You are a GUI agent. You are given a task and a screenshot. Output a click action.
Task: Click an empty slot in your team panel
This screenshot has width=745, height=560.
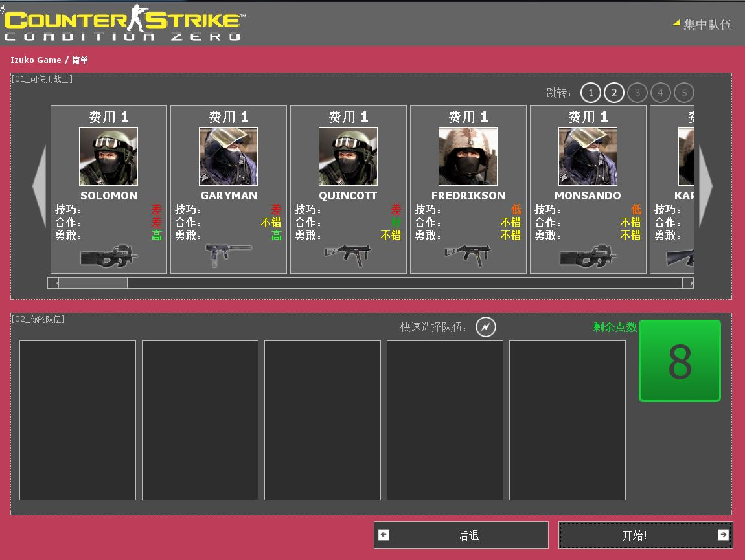77,420
